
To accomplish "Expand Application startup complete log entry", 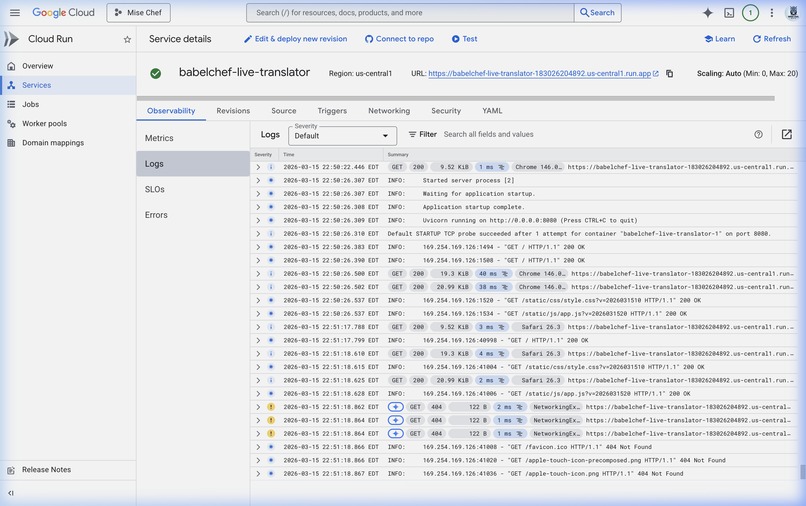I will [258, 207].
